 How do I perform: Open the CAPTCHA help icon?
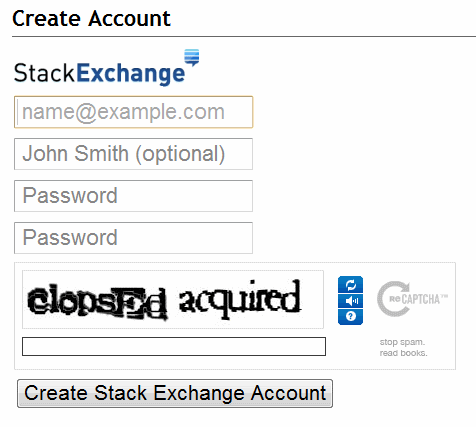(350, 316)
